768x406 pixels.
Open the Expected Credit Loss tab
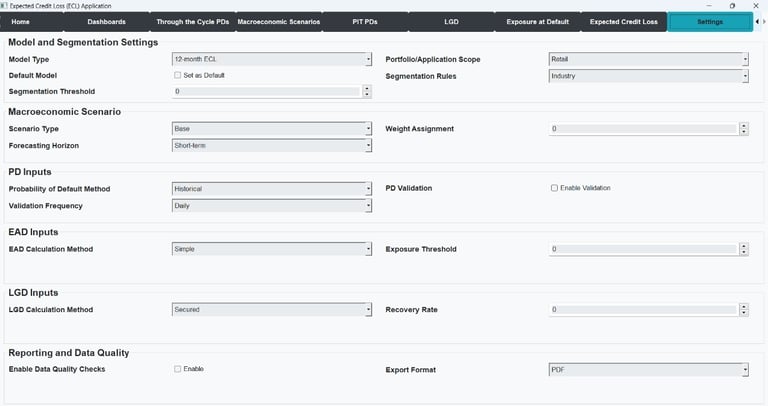623,21
